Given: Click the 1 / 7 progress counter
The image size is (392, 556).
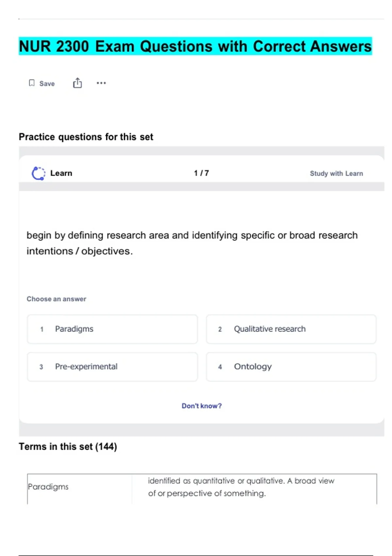Looking at the screenshot, I should tap(201, 173).
